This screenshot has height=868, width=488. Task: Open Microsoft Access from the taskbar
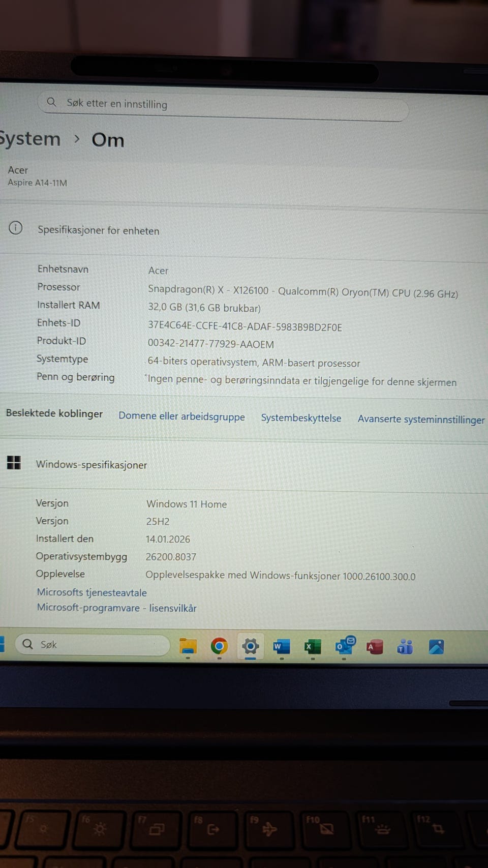coord(375,647)
